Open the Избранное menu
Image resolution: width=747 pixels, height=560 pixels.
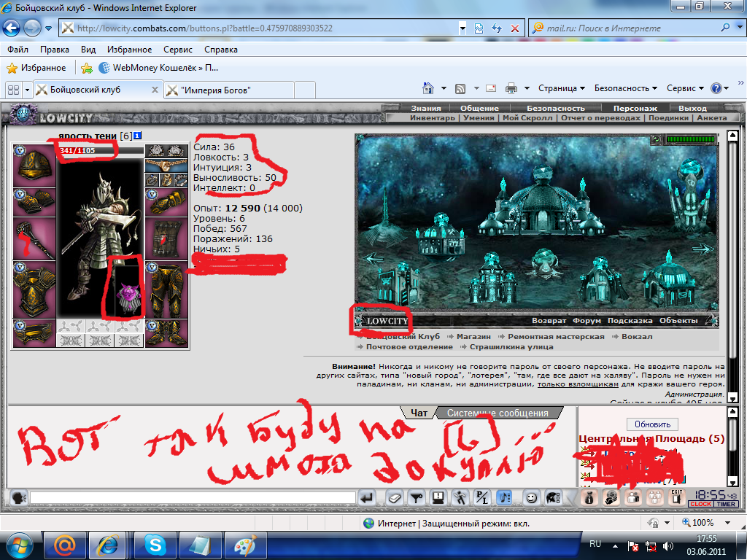(129, 50)
